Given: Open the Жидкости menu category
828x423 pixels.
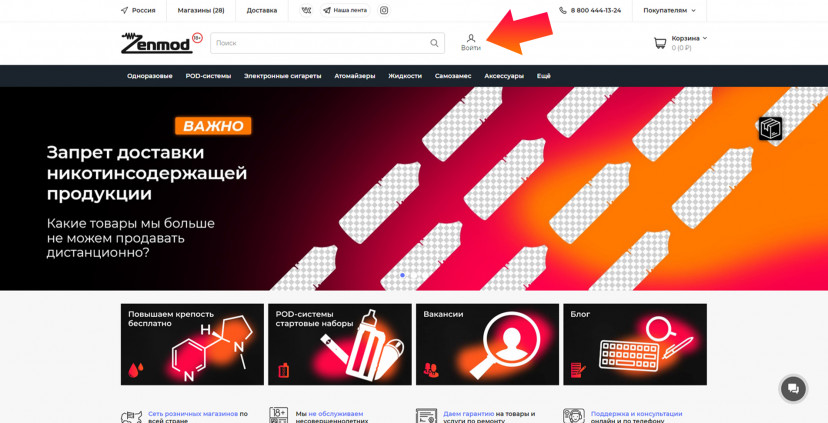Looking at the screenshot, I should pos(405,76).
